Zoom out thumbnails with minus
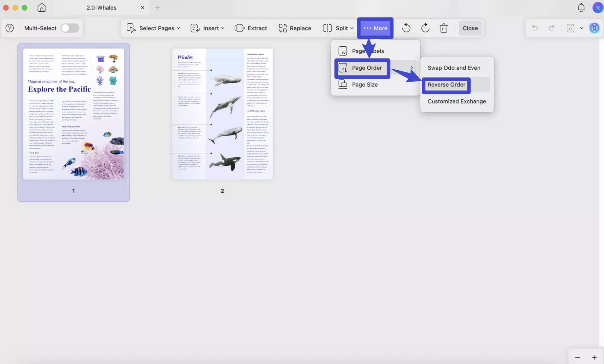This screenshot has width=604, height=364. click(x=577, y=358)
